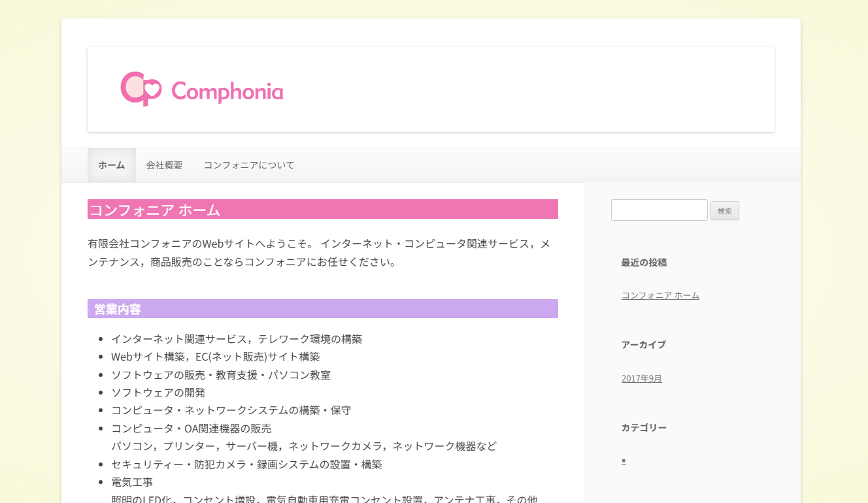868x503 pixels.
Task: Select the カテゴリー widget heading
Action: 644,428
